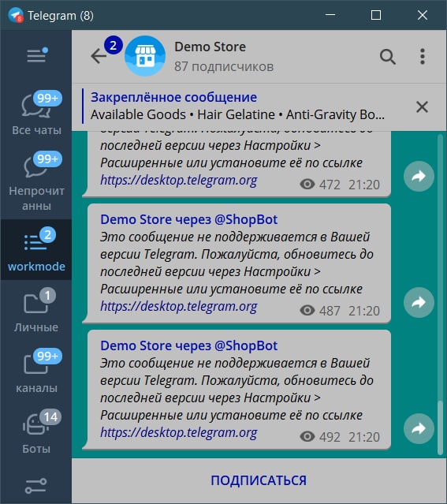447x504 pixels.
Task: Open the folder settings sliders icon
Action: tap(36, 486)
